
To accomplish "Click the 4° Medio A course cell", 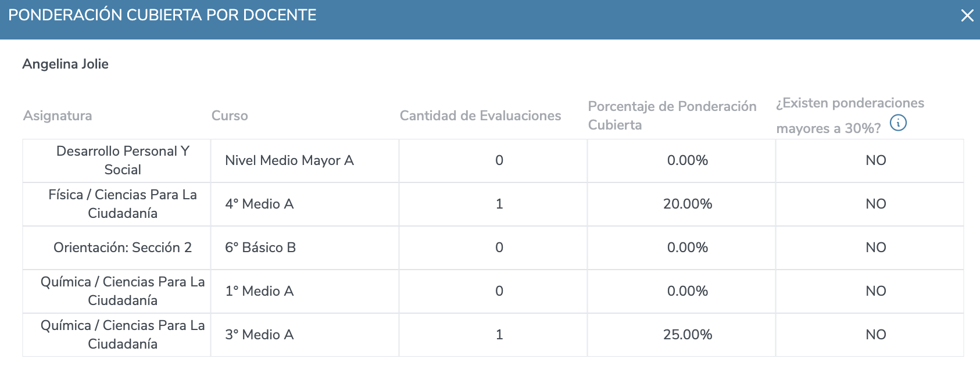I will pyautogui.click(x=305, y=204).
